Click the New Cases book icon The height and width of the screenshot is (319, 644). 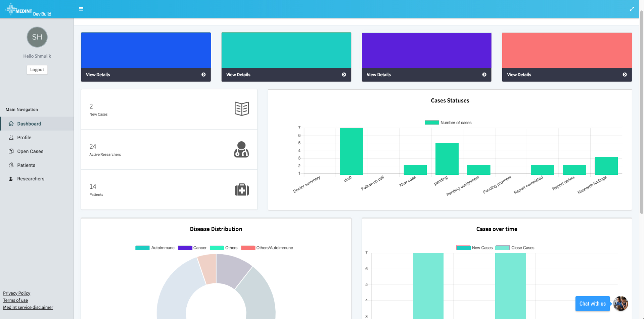(241, 109)
